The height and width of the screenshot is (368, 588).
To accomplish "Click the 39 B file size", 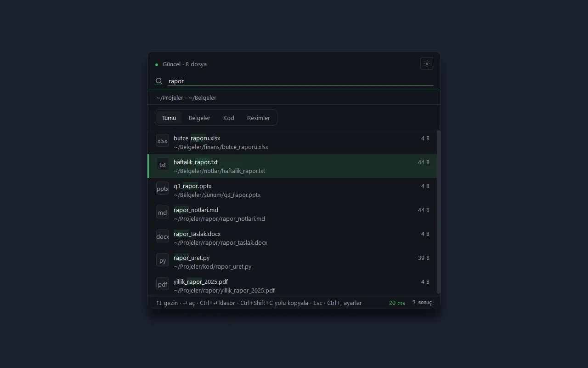I will point(424,258).
